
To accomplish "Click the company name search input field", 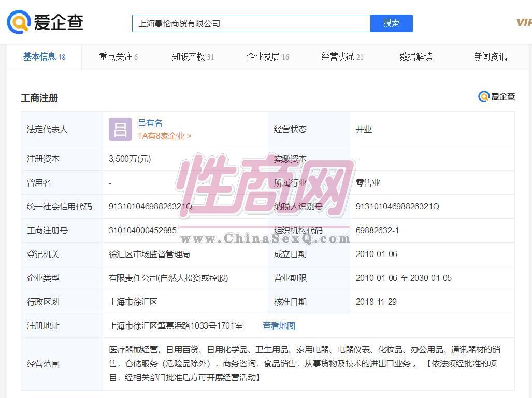I will 251,23.
